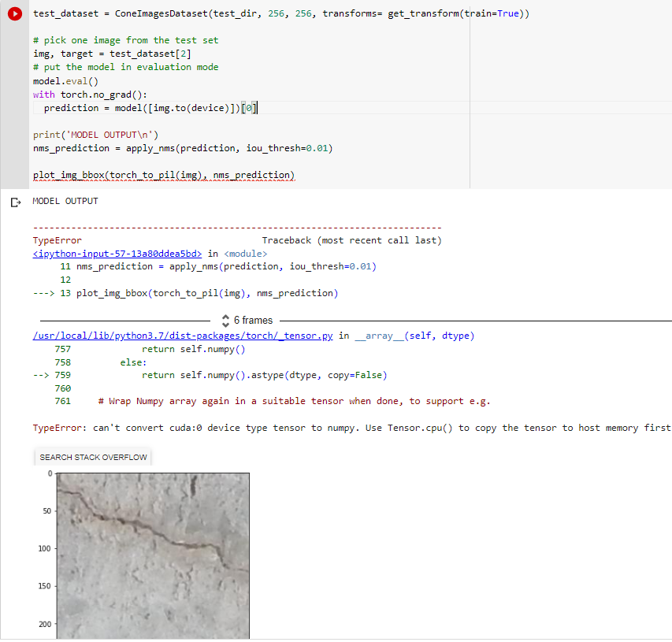Viewport: 672px width, 642px height.
Task: Click the '# pick one image' comment
Action: coord(125,40)
